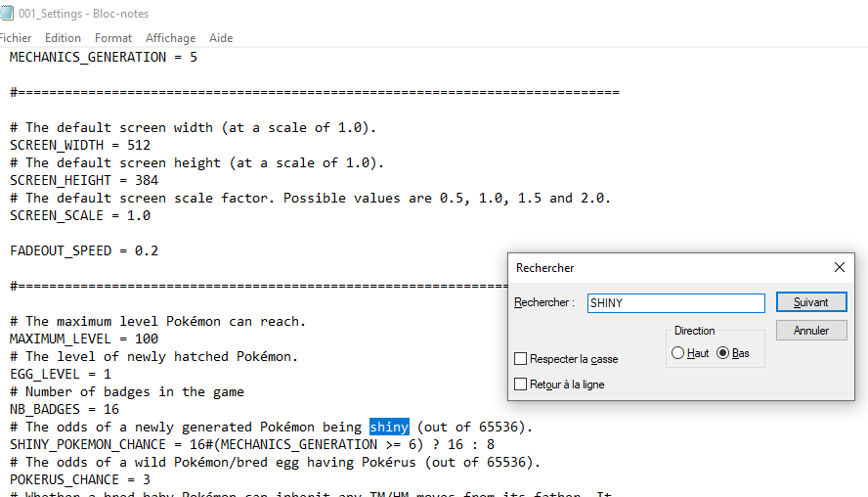This screenshot has width=868, height=497.
Task: Select the Bas direction radio button
Action: (723, 353)
